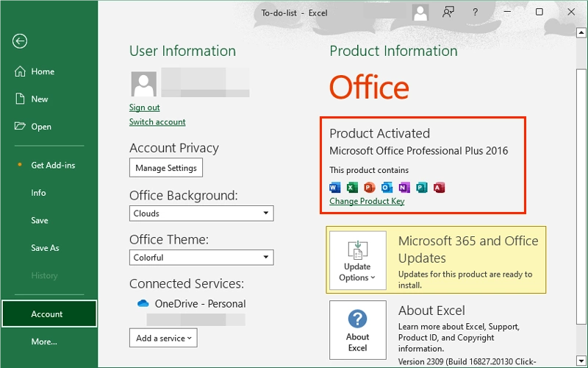The image size is (588, 368).
Task: Open the Office Background dropdown showing Clouds
Action: tap(201, 213)
